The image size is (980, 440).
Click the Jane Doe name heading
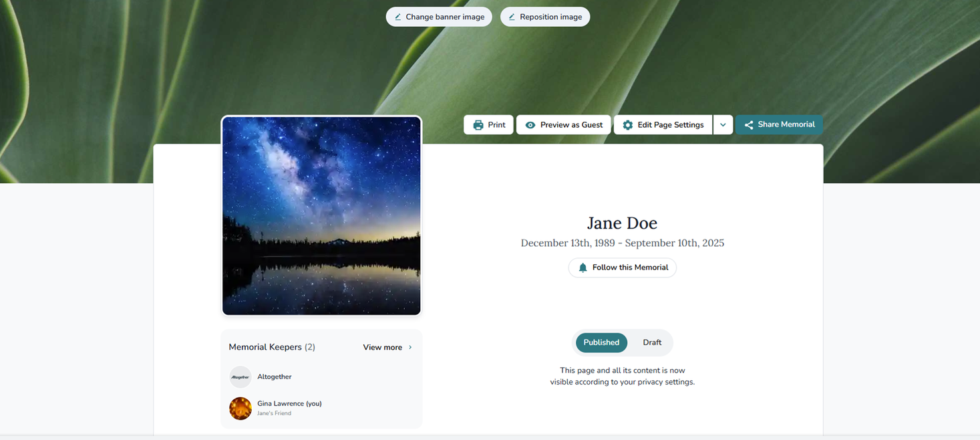pos(623,223)
